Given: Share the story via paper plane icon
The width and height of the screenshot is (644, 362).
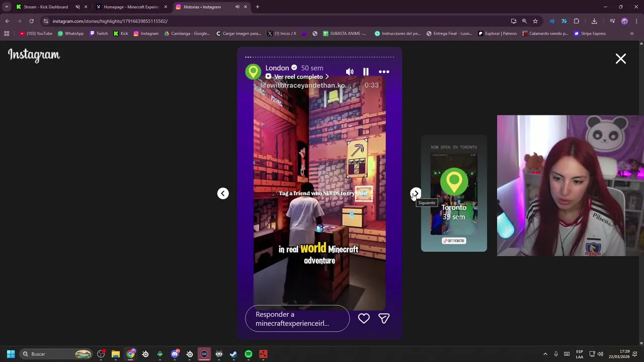Looking at the screenshot, I should click(384, 318).
